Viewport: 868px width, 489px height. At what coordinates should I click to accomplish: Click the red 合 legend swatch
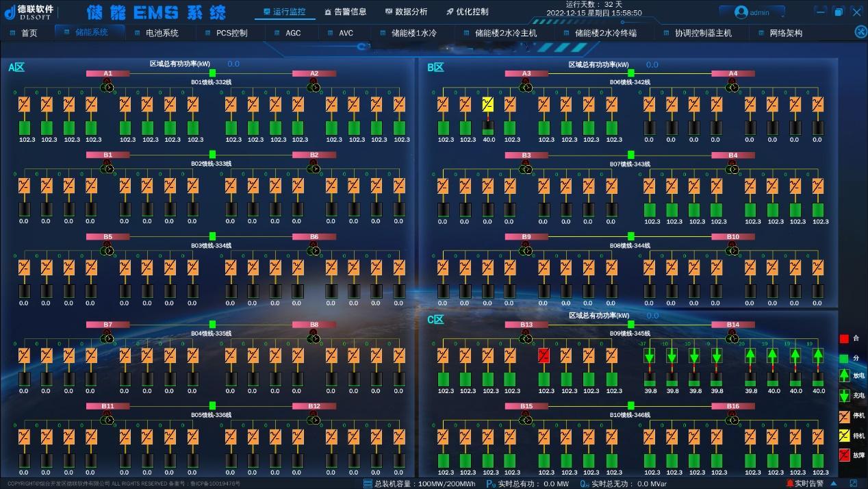[x=844, y=338]
